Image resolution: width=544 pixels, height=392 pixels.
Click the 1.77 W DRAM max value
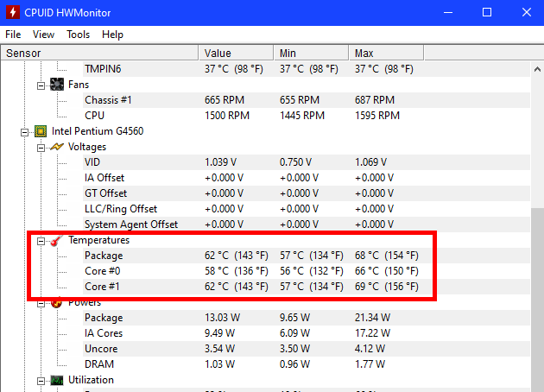(x=370, y=364)
